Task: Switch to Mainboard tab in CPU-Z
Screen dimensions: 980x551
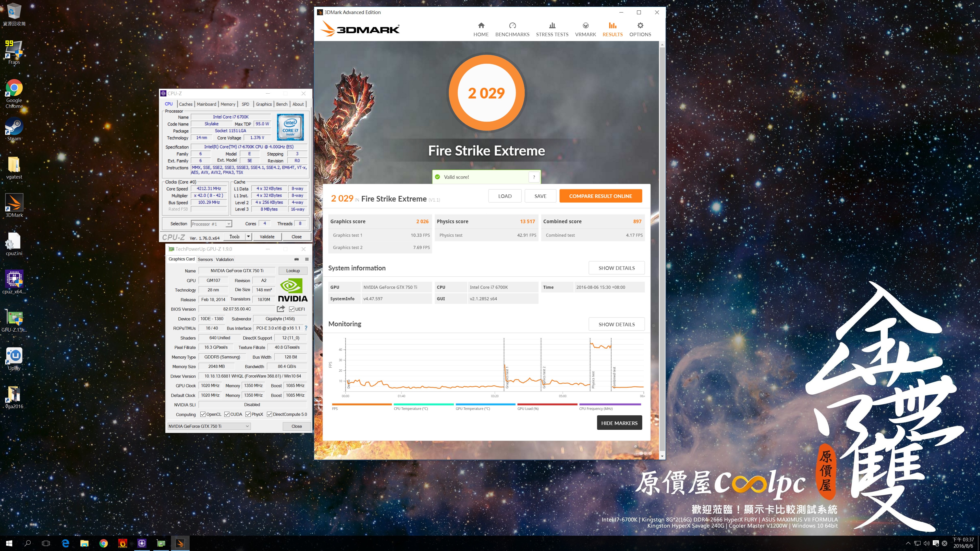Action: click(x=206, y=104)
